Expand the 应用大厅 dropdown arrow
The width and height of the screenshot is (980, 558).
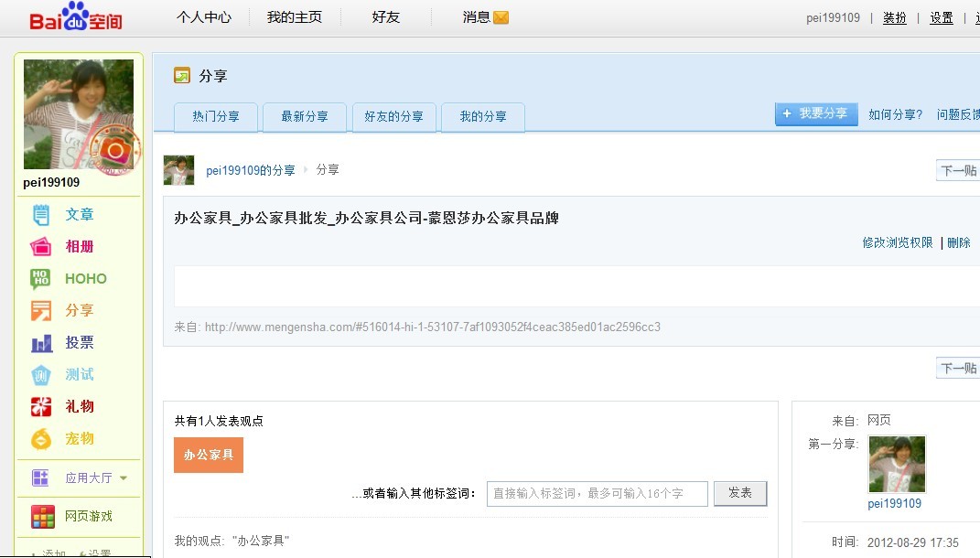coord(124,478)
